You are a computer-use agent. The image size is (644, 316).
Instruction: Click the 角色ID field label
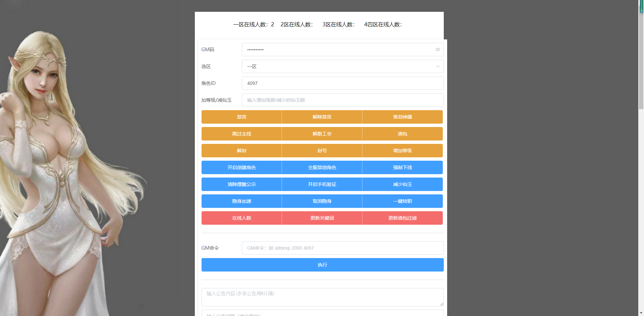[208, 83]
